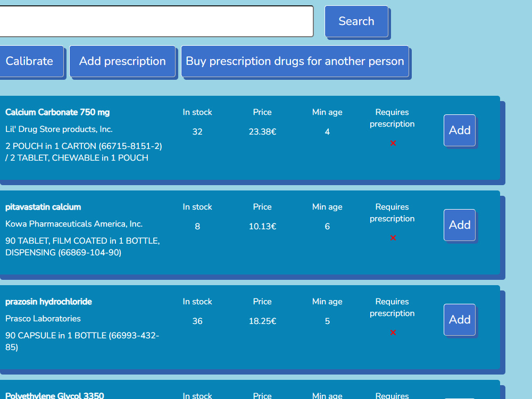Click the stock count 8
Viewport: 532px width, 399px height.
197,226
